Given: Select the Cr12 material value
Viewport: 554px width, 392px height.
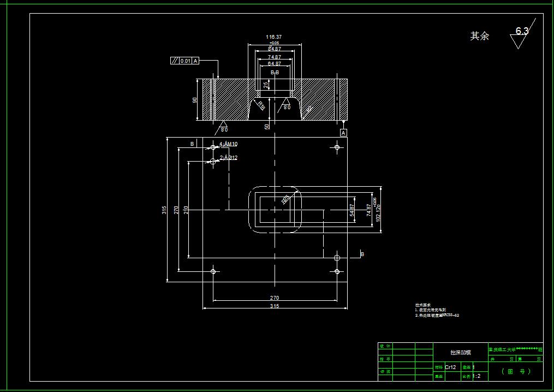Looking at the screenshot, I should coord(450,367).
